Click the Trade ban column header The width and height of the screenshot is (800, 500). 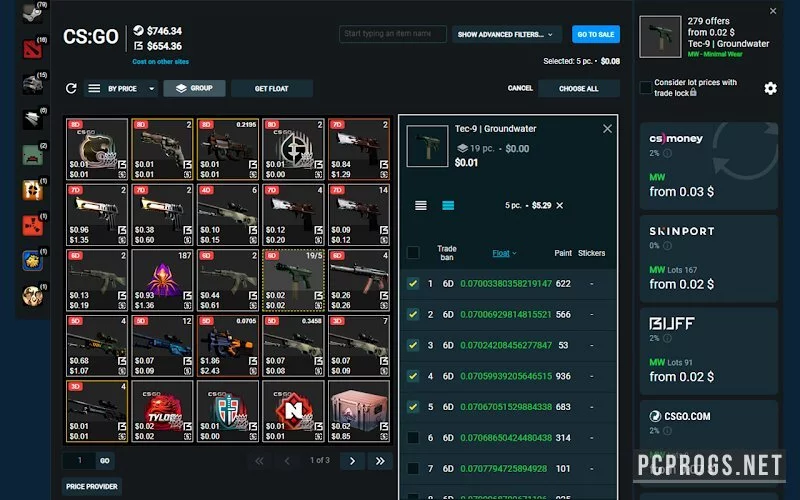pos(446,253)
